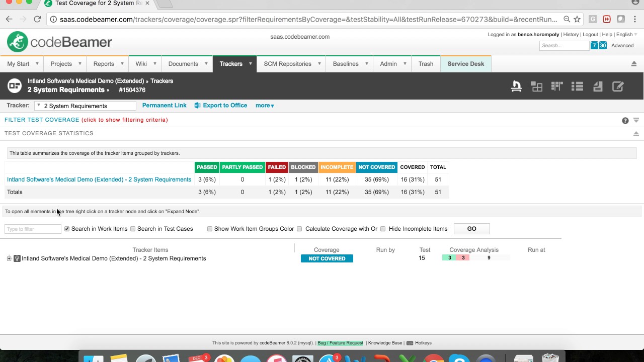Image resolution: width=644 pixels, height=362 pixels.
Task: Bookmark this page with the star icon
Action: coord(577,19)
